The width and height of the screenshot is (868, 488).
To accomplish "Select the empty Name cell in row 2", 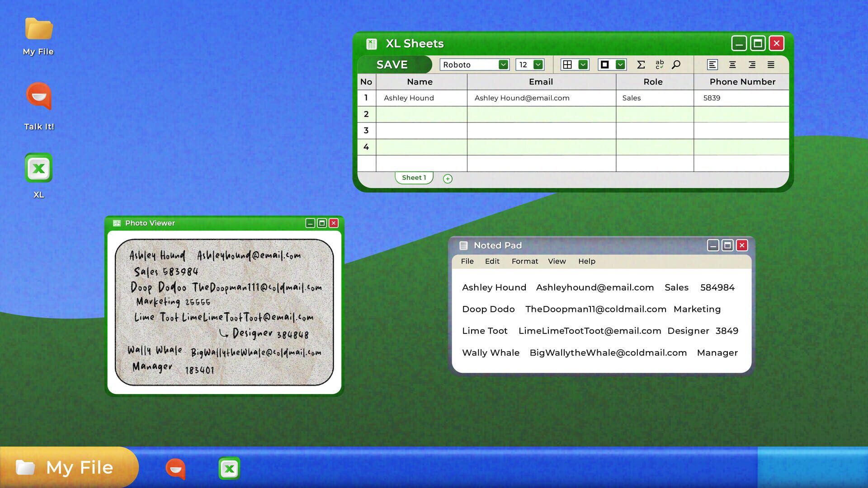I will (420, 114).
